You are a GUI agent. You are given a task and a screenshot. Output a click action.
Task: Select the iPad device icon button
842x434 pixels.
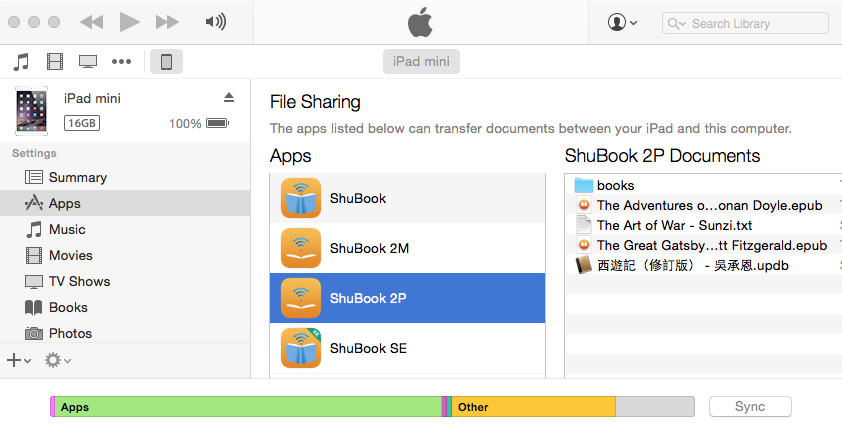(166, 61)
